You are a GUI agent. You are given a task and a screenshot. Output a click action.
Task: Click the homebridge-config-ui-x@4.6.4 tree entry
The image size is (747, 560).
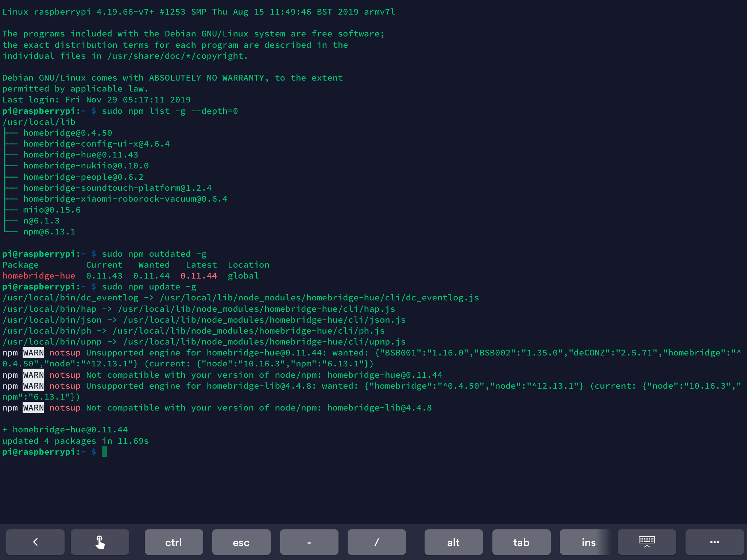point(96,144)
